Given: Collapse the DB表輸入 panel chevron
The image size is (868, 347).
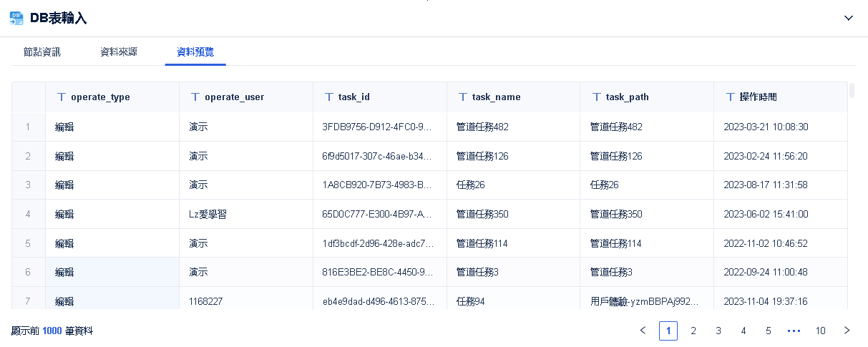Looking at the screenshot, I should (x=849, y=18).
